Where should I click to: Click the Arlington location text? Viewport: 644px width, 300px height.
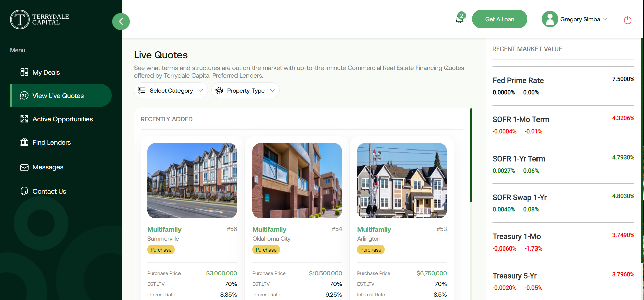pos(369,239)
